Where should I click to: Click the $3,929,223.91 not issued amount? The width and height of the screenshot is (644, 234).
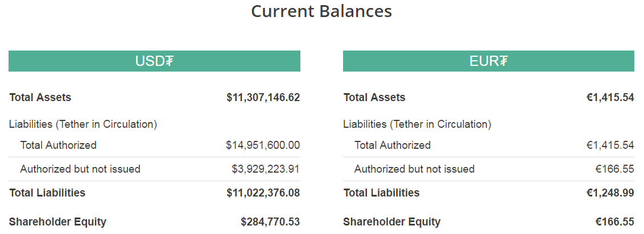coord(266,169)
